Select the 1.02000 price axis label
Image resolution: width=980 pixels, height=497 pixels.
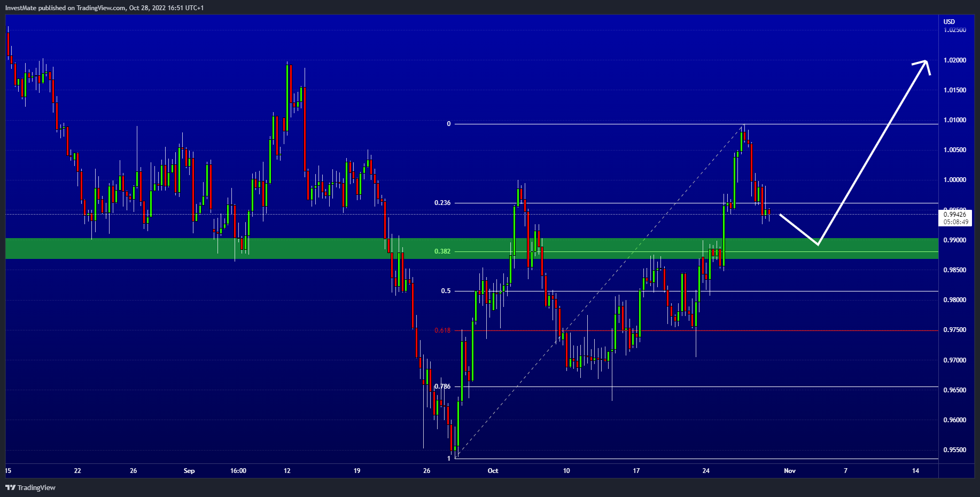click(x=955, y=60)
